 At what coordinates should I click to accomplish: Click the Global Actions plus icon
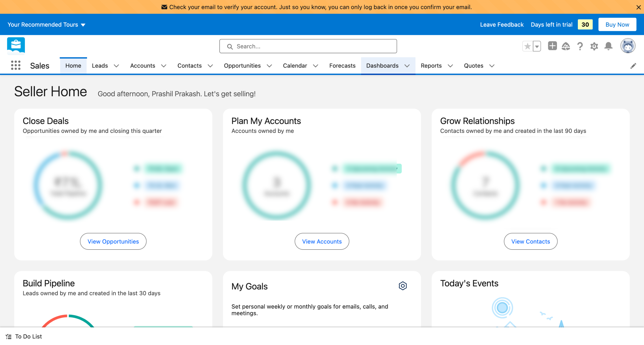tap(552, 46)
